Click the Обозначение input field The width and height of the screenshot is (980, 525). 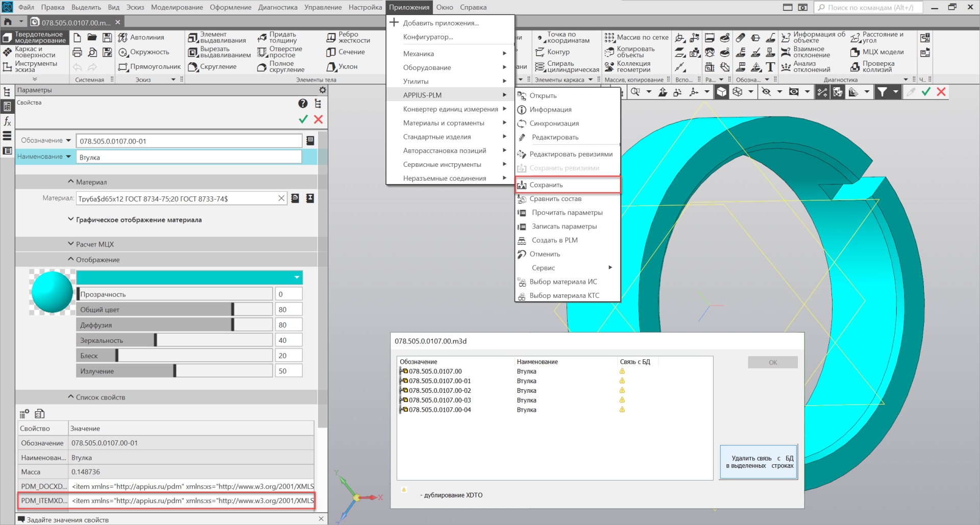189,141
